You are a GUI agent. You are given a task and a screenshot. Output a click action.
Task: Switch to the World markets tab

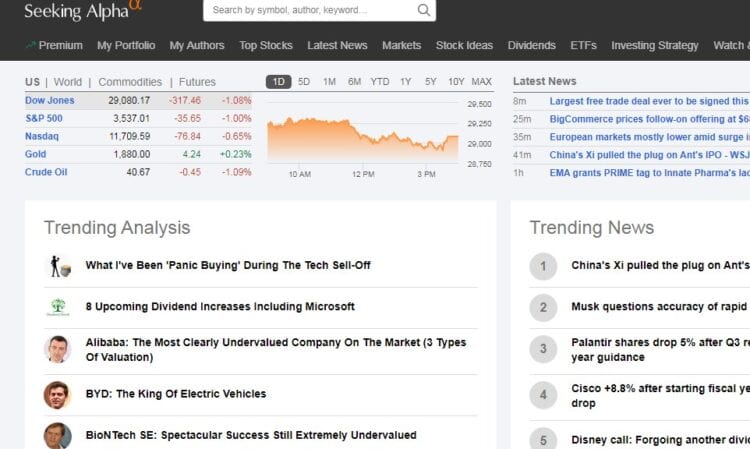click(68, 82)
